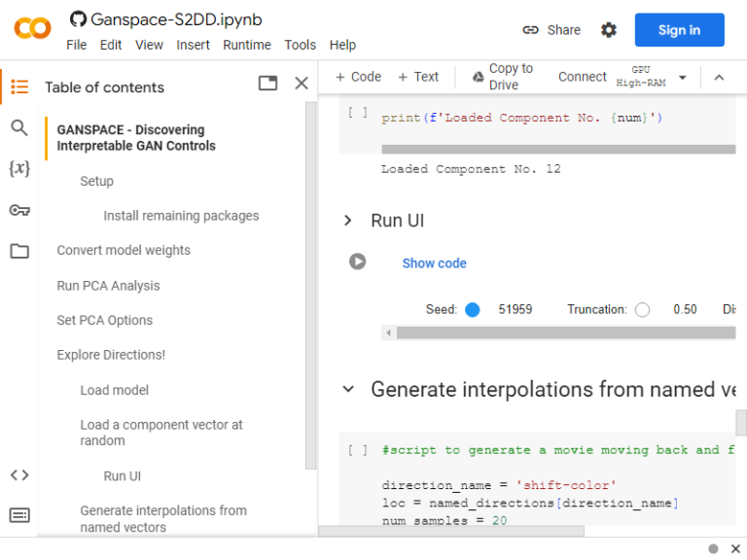
Task: Jump to Set PCA Options
Action: point(104,320)
